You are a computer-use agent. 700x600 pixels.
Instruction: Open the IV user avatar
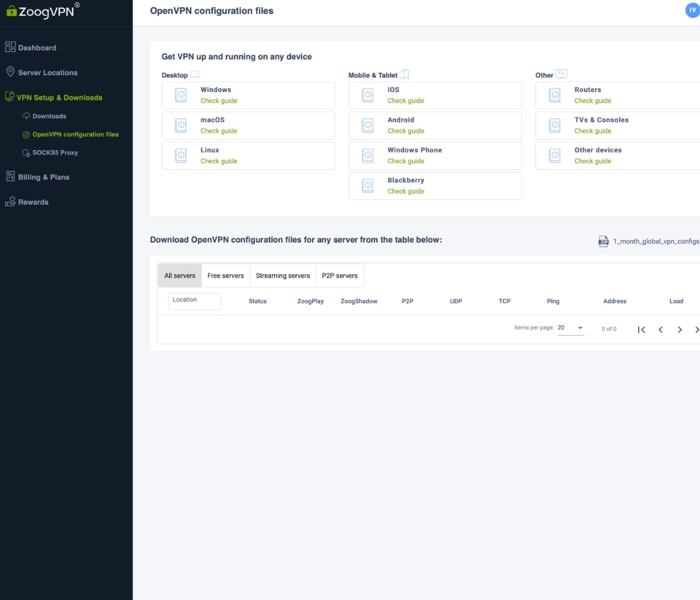(x=692, y=10)
